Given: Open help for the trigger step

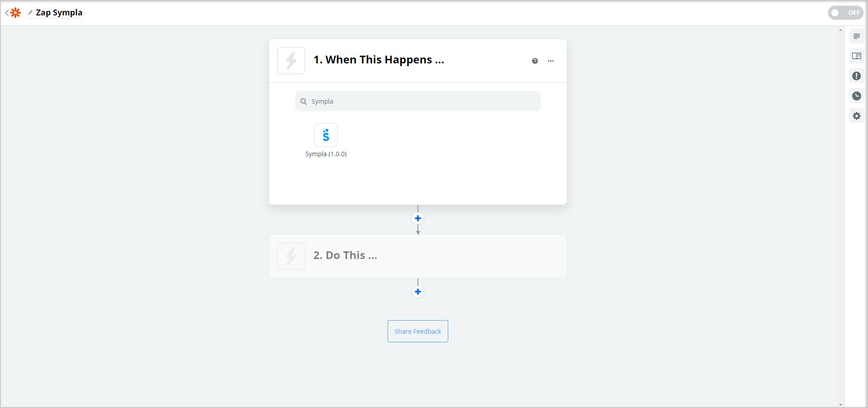Looking at the screenshot, I should 535,61.
